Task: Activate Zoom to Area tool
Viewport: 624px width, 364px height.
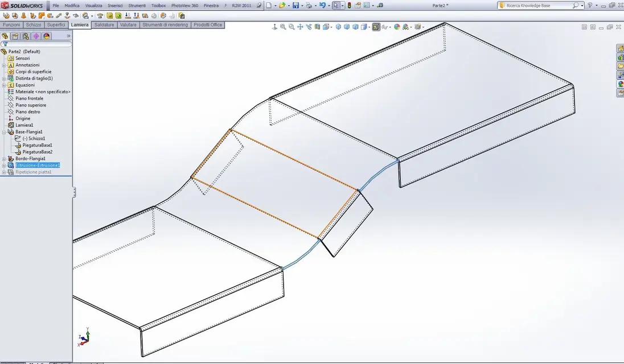Action: click(x=292, y=27)
